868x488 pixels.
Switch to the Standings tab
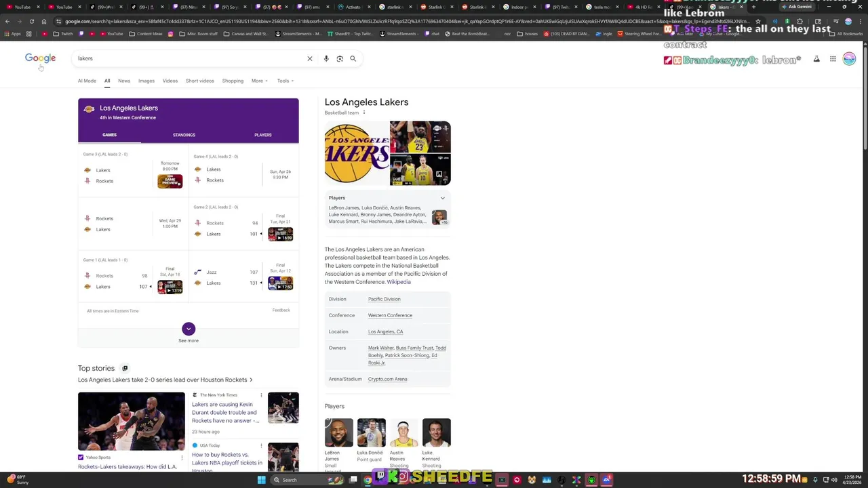click(x=184, y=135)
